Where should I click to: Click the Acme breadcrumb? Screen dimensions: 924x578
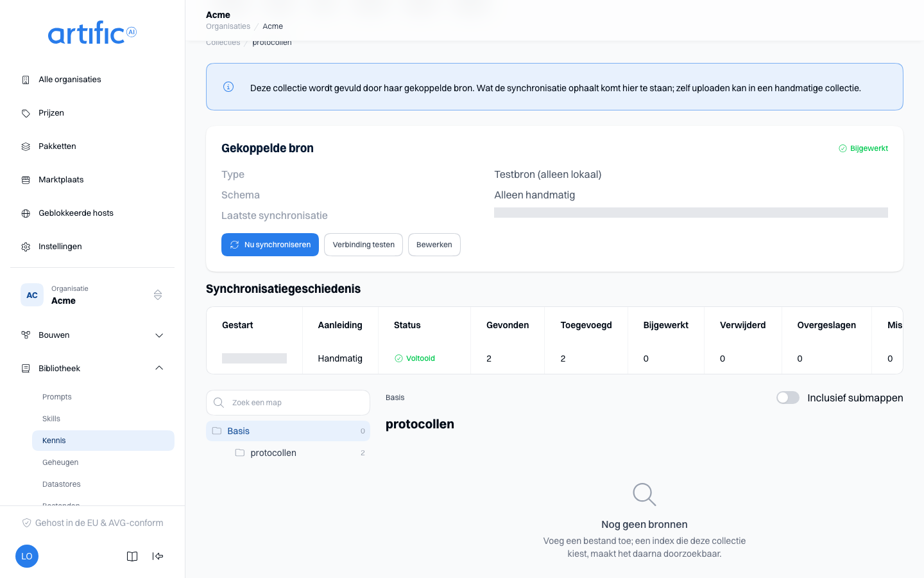[273, 26]
